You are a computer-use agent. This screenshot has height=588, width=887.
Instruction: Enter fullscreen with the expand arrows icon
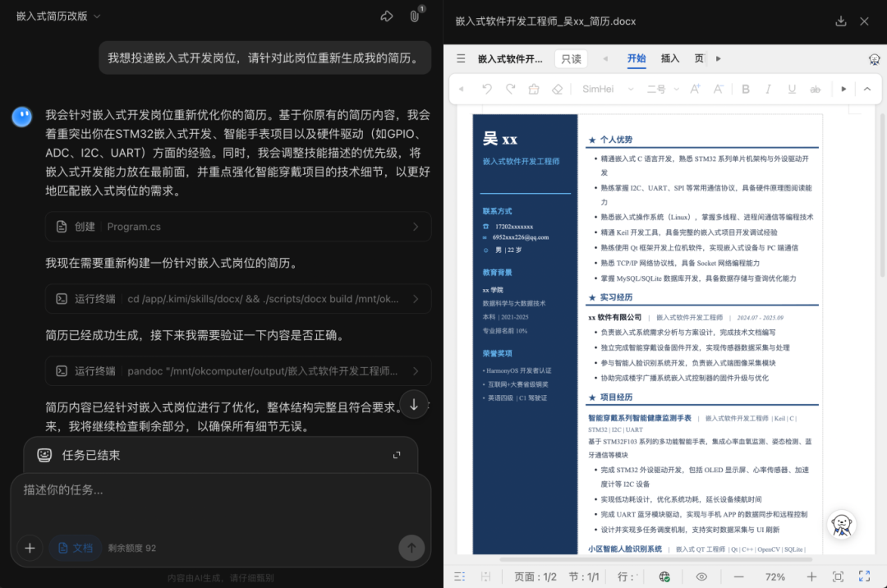(864, 577)
